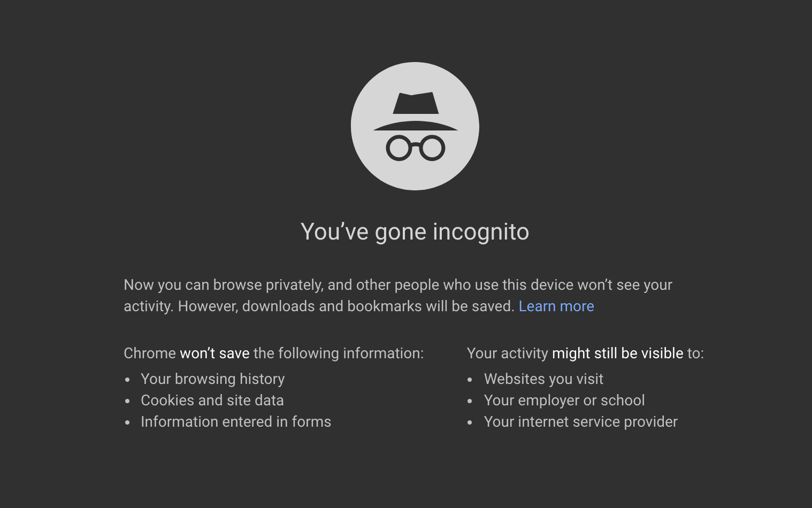Click the bold "might still be visible" text
The height and width of the screenshot is (508, 812).
617,353
